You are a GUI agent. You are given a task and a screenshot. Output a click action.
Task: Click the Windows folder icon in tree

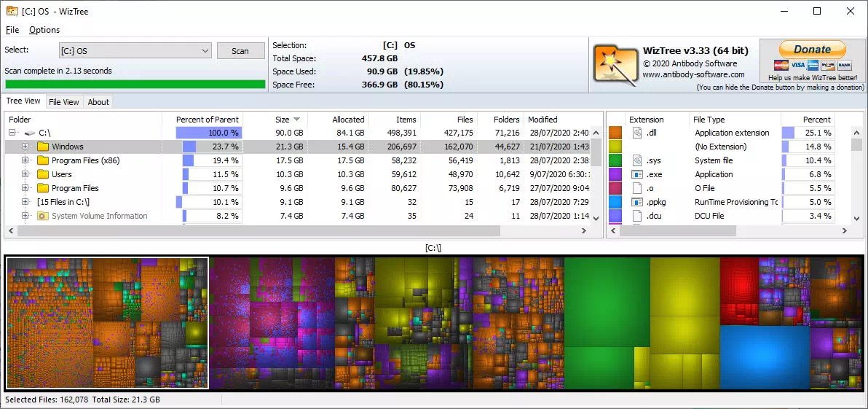pos(43,147)
